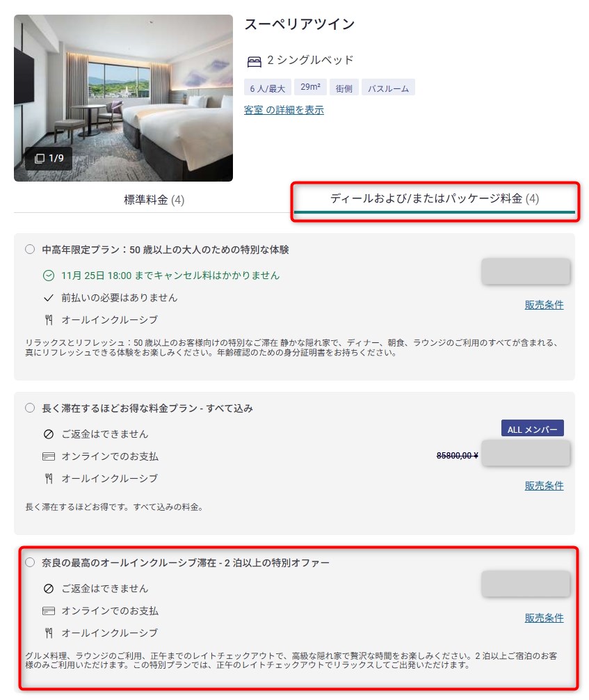Select the 中高年限定プラン radio button
589x700 pixels.
pos(30,249)
